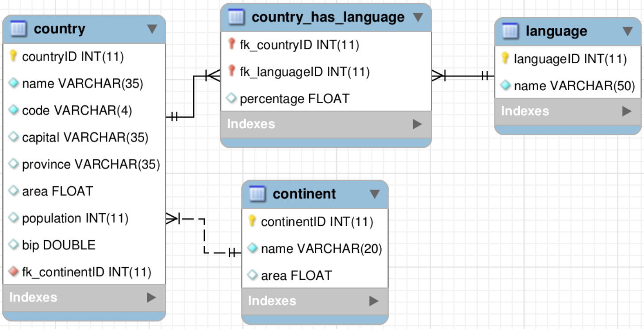The width and height of the screenshot is (644, 329).
Task: Expand Indexes in the language table
Action: (x=627, y=111)
